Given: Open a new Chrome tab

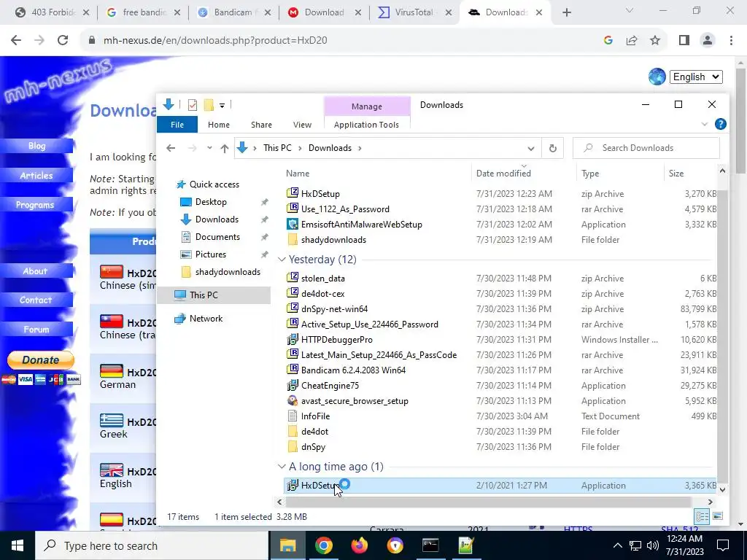Looking at the screenshot, I should click(x=566, y=12).
